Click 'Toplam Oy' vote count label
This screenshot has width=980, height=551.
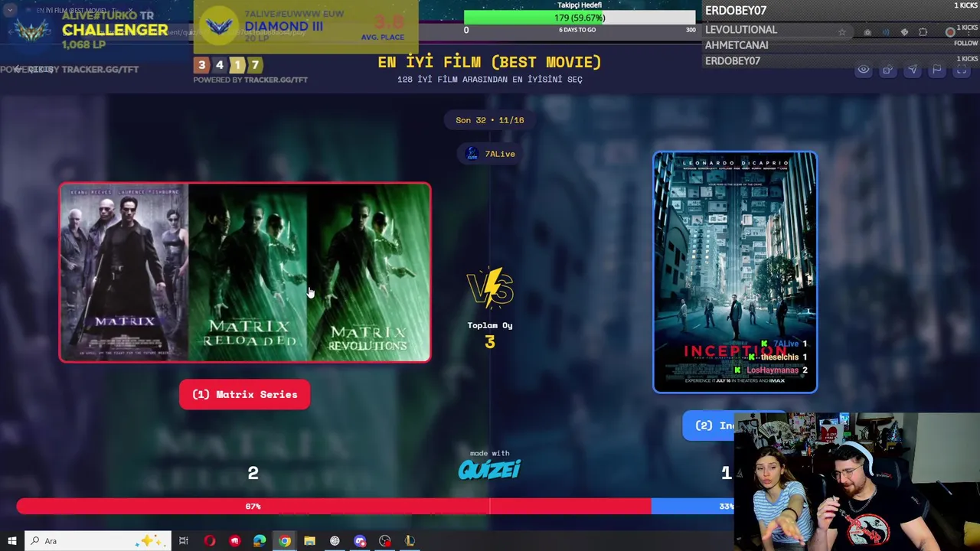[x=490, y=325]
